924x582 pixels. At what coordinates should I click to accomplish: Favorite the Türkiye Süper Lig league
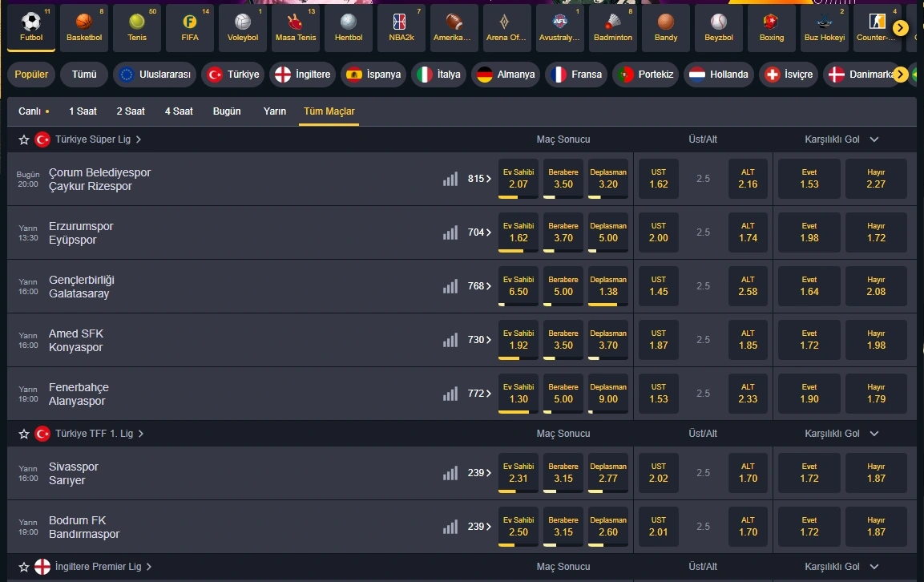coord(23,139)
